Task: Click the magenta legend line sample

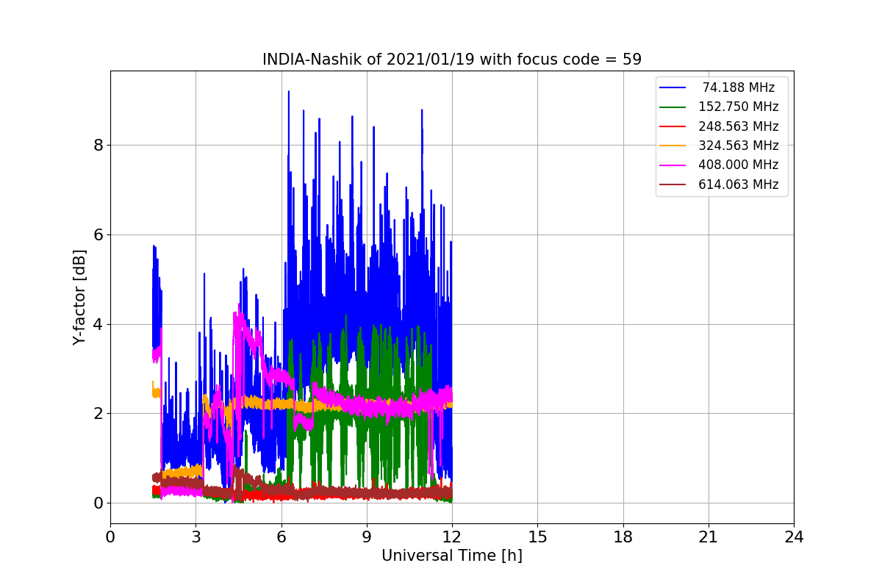Action: [x=673, y=165]
